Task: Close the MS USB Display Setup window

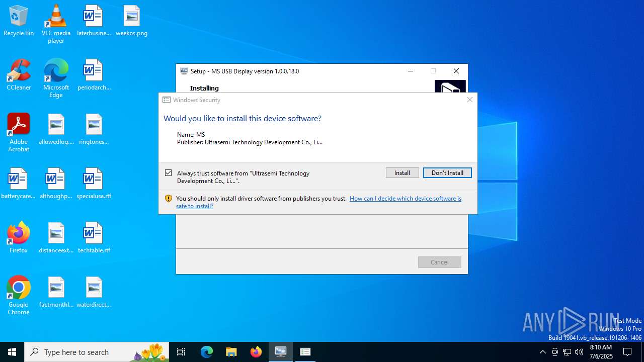Action: [x=456, y=71]
